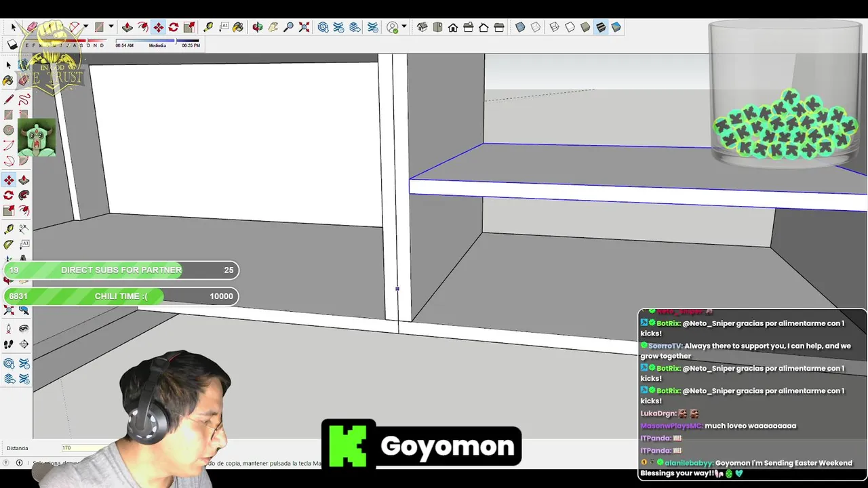This screenshot has width=868, height=488.
Task: Toggle Back Edges style
Action: point(536,27)
